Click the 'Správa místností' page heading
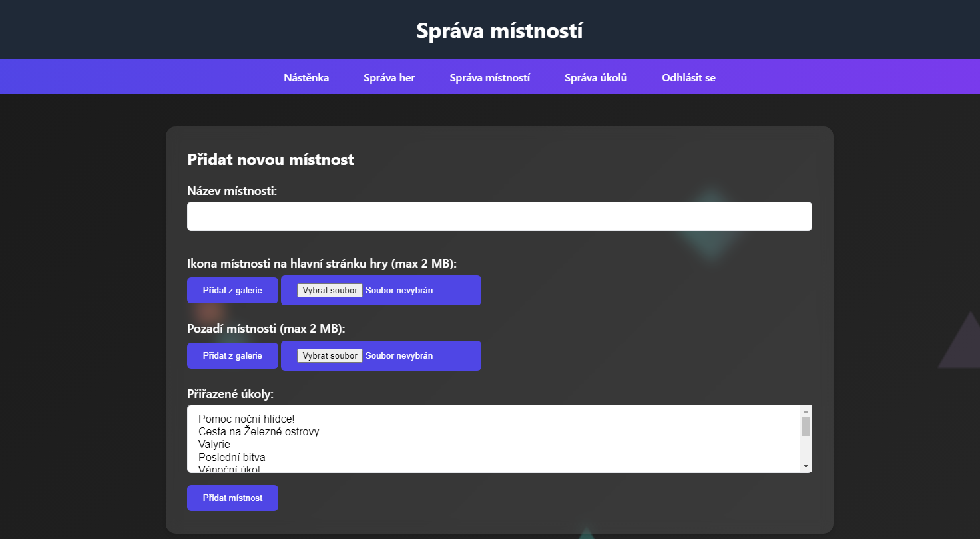Screen dimensions: 980x539 (499, 30)
